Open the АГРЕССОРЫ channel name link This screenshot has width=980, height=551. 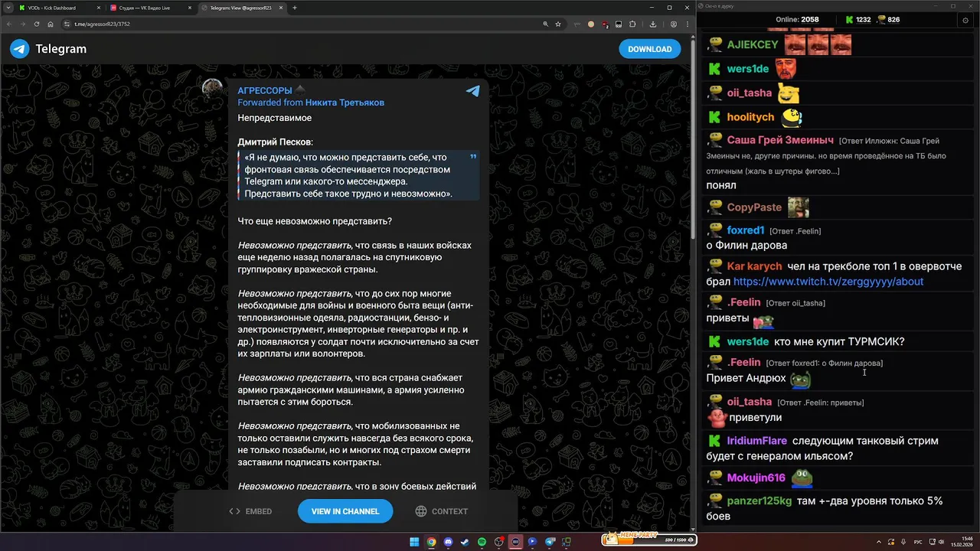tap(265, 90)
